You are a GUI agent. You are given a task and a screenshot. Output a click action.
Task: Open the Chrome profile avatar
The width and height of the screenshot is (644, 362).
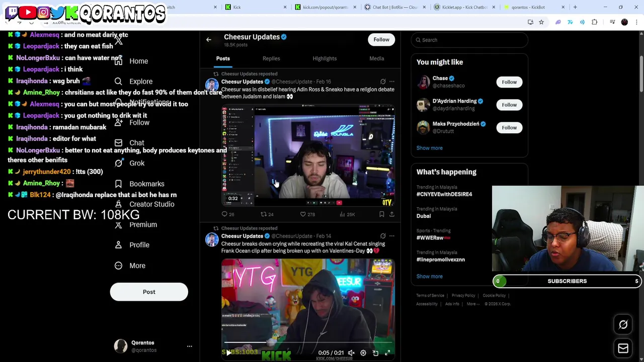[x=624, y=22]
